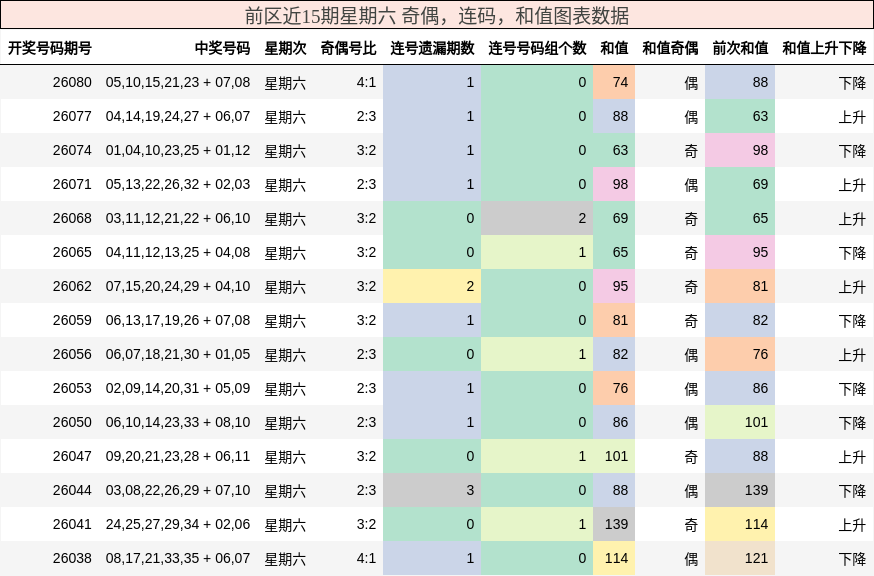Select issue number 26068
The height and width of the screenshot is (576, 874).
72,219
